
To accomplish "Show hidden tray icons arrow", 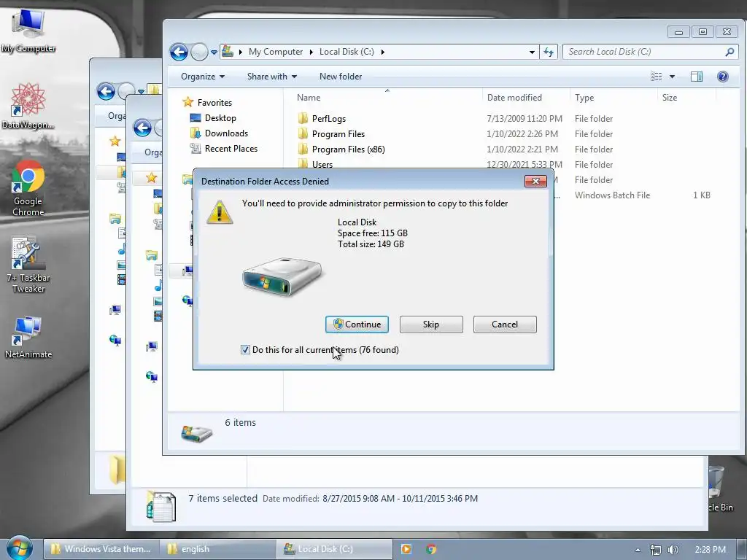I will click(638, 550).
